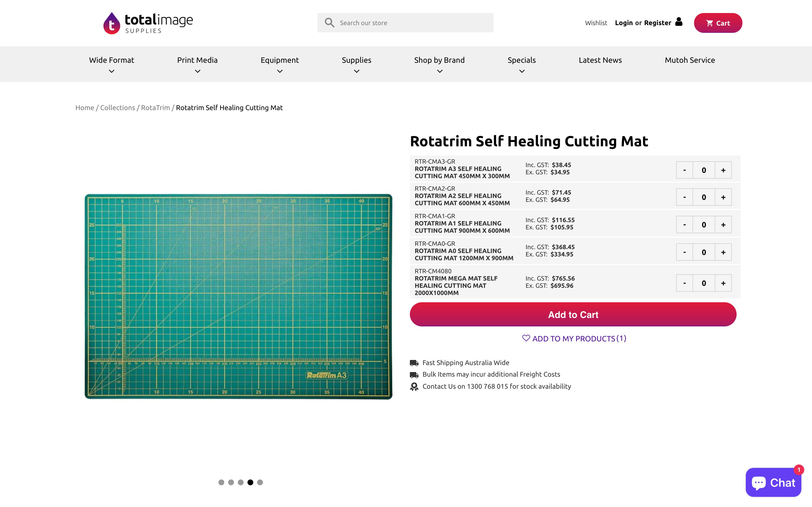Image resolution: width=812 pixels, height=507 pixels.
Task: Open the shopping Cart
Action: pos(718,23)
